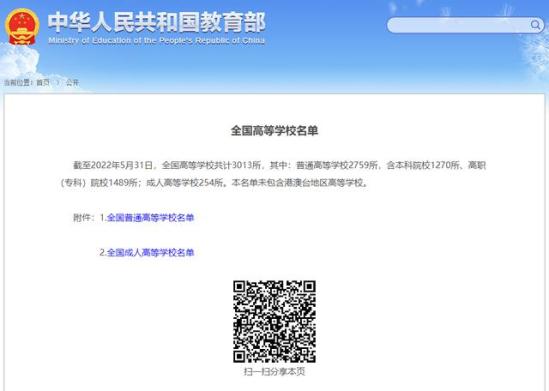Click the text 截至2022年5月31日
The image size is (549, 391).
pos(113,165)
